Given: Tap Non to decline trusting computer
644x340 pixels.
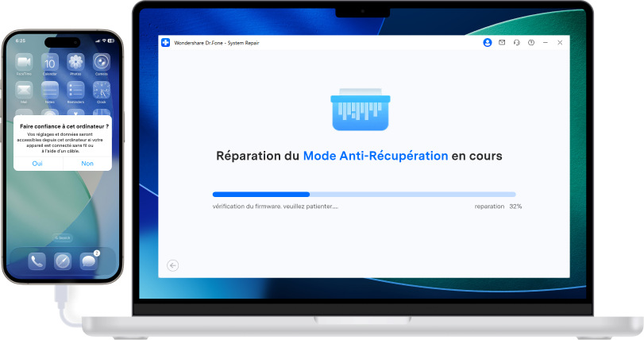Looking at the screenshot, I should coord(87,164).
